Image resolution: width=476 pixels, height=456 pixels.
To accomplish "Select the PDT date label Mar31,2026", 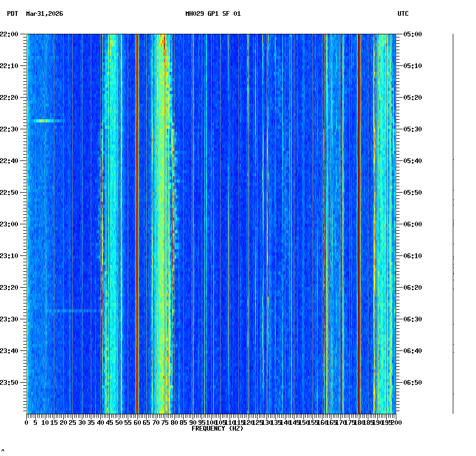I will click(45, 15).
